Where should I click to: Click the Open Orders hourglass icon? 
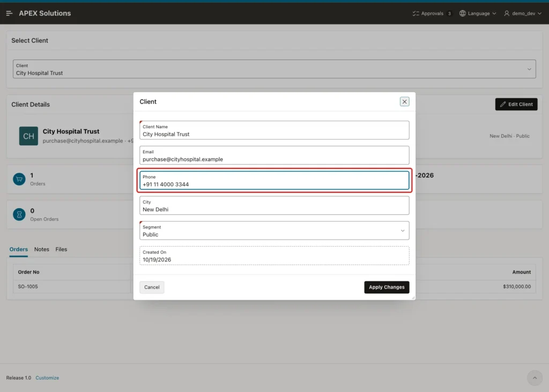click(19, 215)
